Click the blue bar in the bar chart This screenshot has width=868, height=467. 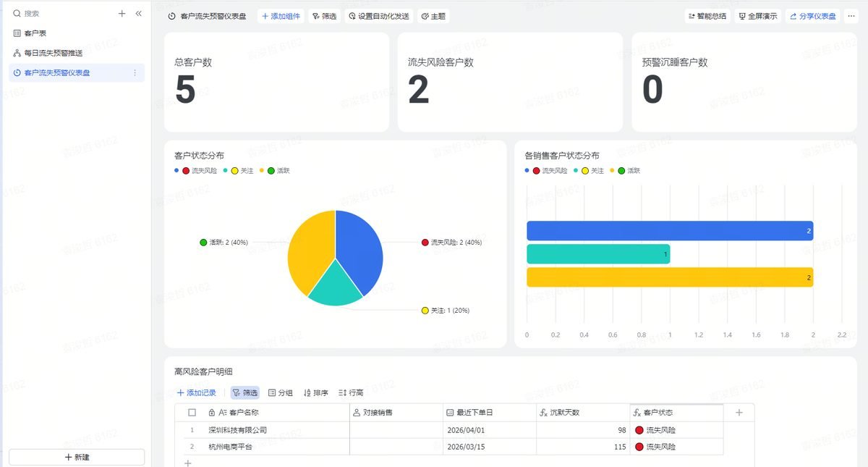(x=670, y=231)
